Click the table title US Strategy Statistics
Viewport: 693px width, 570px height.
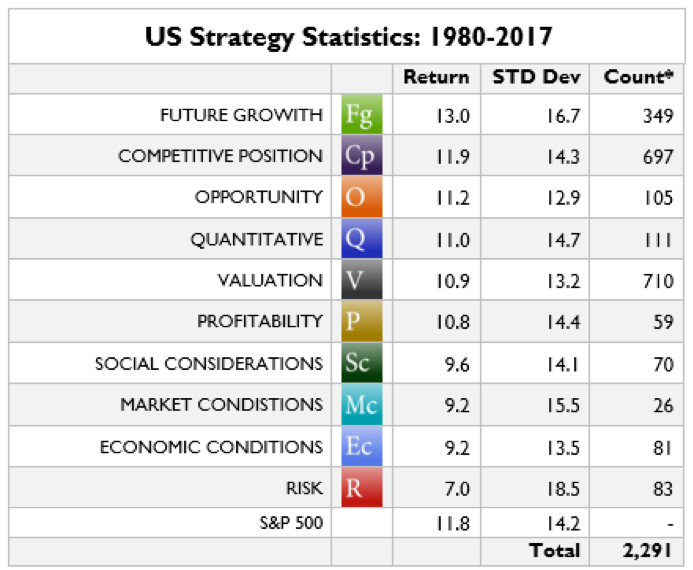click(348, 36)
